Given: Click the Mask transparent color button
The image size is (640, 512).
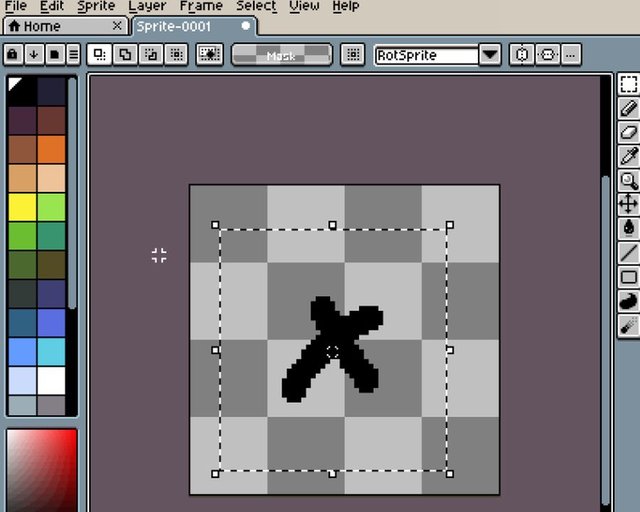Looking at the screenshot, I should (282, 55).
